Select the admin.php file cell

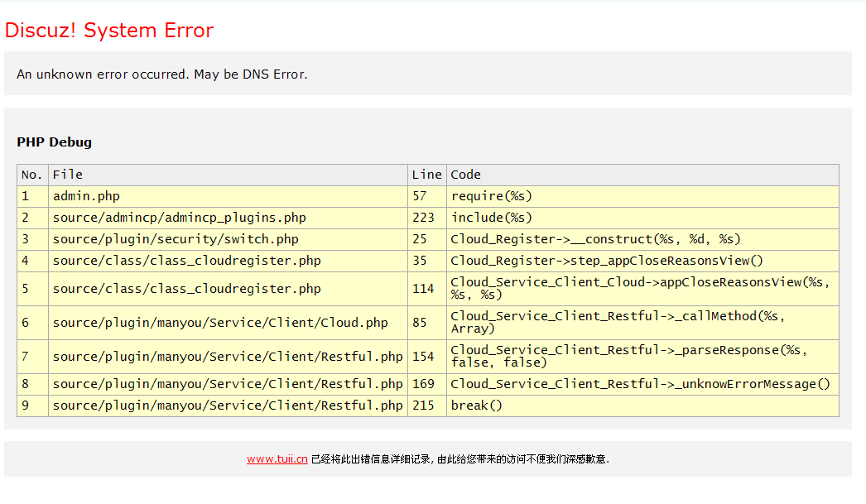pyautogui.click(x=86, y=196)
